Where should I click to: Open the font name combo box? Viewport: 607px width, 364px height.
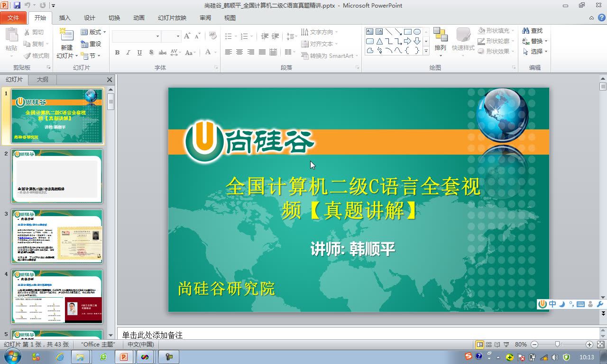click(x=137, y=36)
